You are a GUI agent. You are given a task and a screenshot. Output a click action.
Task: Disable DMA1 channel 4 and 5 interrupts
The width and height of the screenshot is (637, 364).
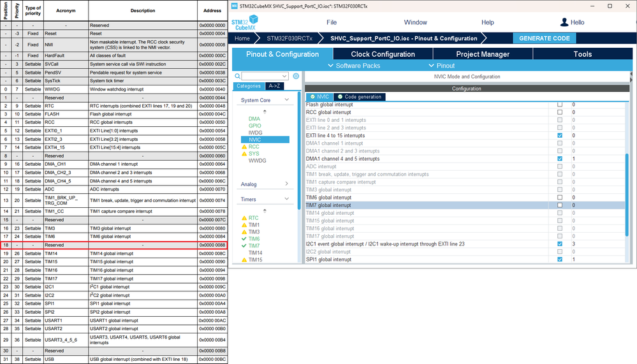pyautogui.click(x=560, y=159)
